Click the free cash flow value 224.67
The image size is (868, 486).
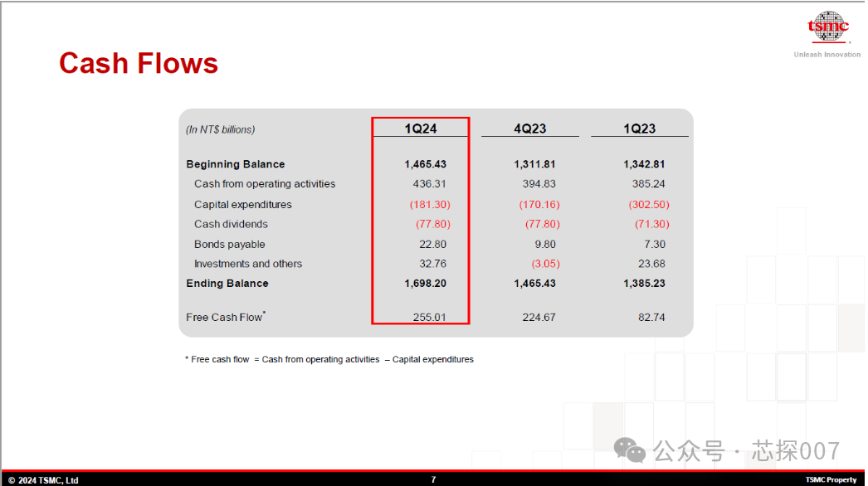pos(539,317)
